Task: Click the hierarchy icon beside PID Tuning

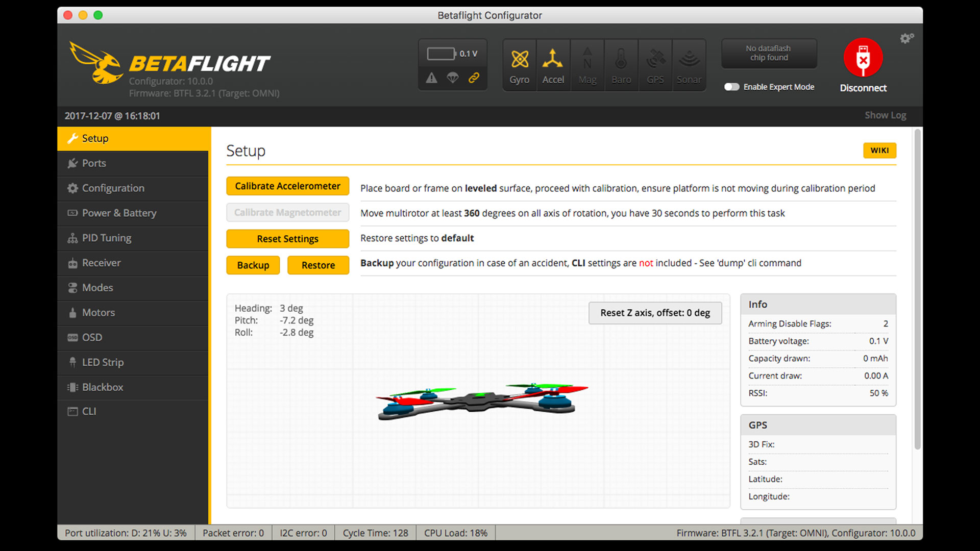Action: click(72, 238)
